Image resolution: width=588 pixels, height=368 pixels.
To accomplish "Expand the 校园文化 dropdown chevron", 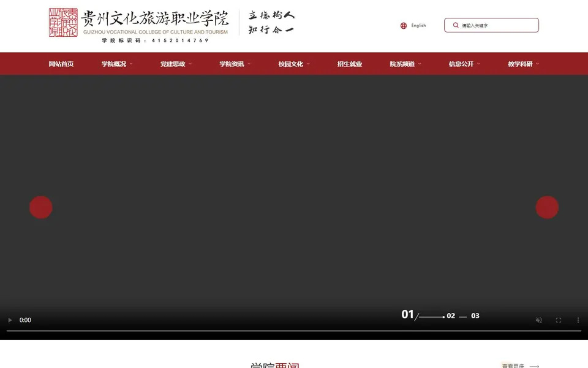I will (308, 64).
